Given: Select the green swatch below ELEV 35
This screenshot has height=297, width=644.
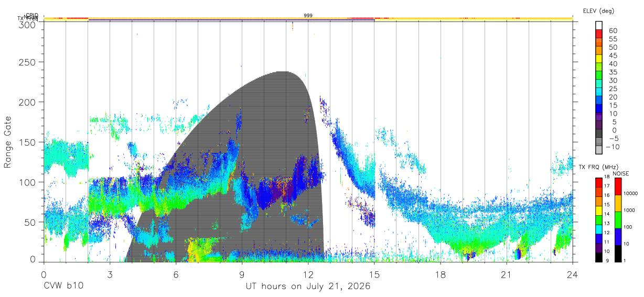Looking at the screenshot, I should point(599,76).
